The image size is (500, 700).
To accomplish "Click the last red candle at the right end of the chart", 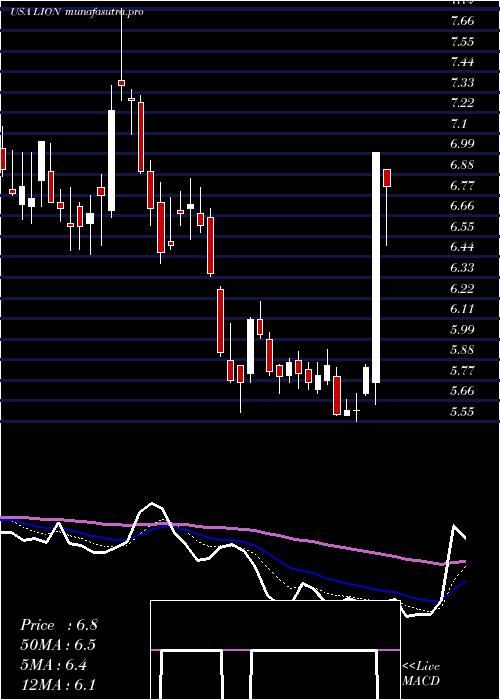I will [387, 178].
